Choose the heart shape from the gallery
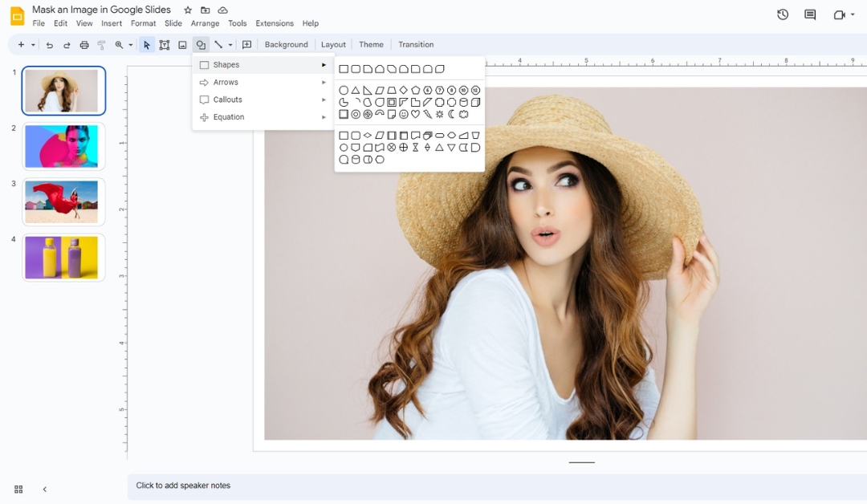Viewport: 867px width, 504px height. pos(415,114)
